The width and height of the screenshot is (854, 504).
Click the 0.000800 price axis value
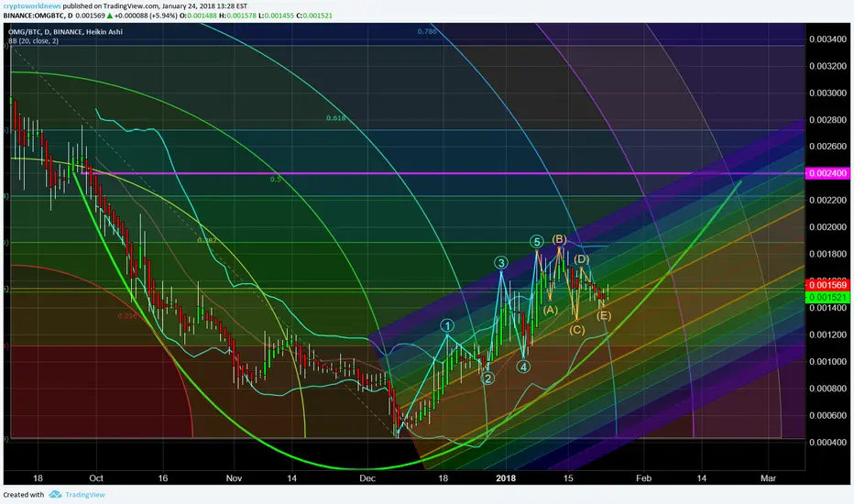(827, 389)
